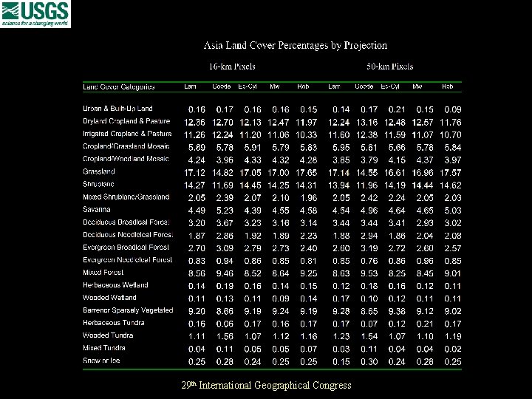Viewport: 532px width, 399px height.
Task: Select the "Mixed Forest" row label
Action: (103, 272)
